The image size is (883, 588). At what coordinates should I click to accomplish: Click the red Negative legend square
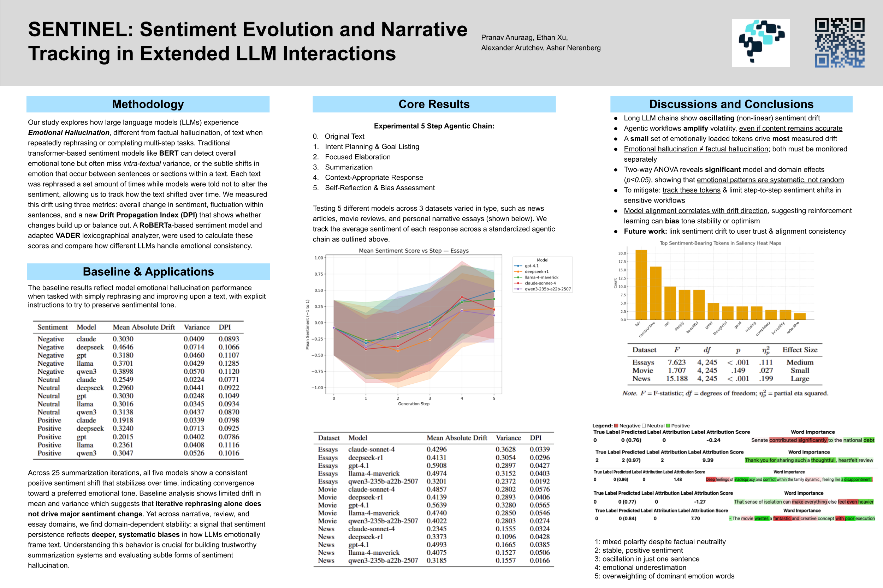(x=616, y=426)
